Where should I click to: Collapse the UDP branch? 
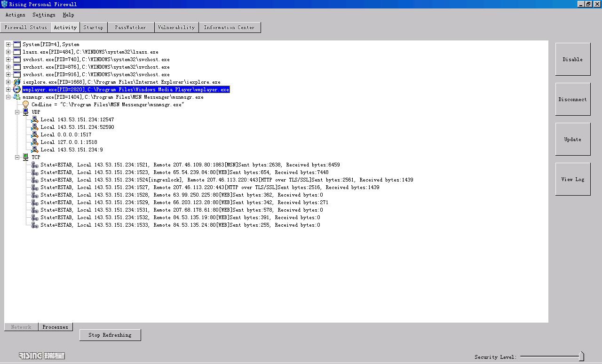pyautogui.click(x=17, y=112)
